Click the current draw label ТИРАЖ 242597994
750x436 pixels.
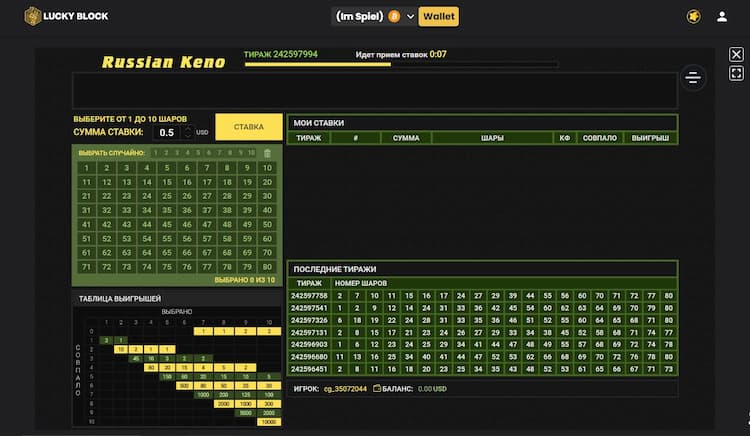click(x=281, y=54)
